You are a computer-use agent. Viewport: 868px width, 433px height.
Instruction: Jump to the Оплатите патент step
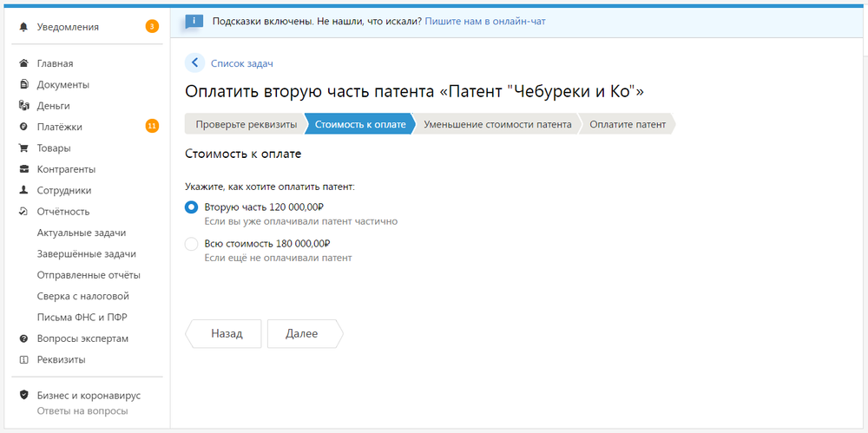point(628,125)
